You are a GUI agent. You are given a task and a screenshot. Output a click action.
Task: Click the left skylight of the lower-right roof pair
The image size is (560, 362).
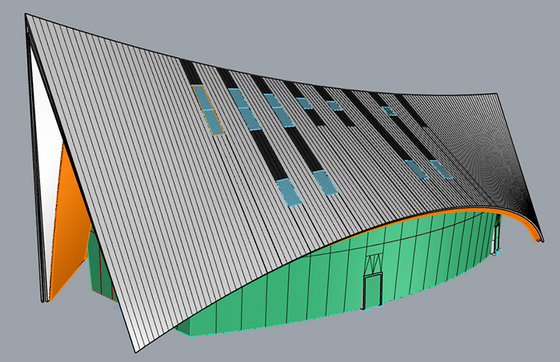(417, 169)
